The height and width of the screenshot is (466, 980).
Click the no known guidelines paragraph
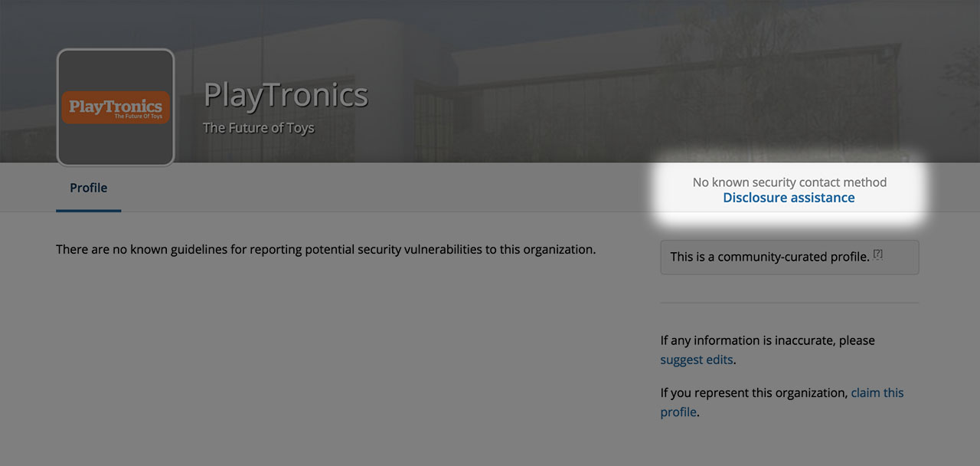(325, 249)
